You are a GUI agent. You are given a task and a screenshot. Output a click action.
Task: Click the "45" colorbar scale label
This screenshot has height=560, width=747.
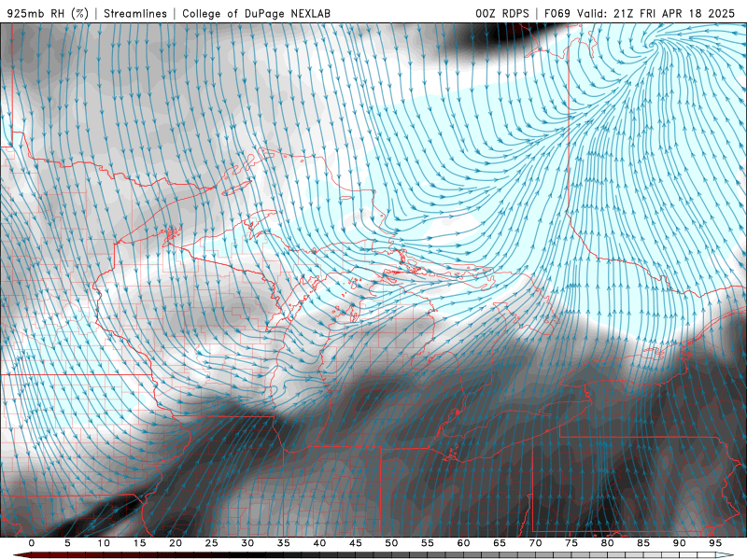coord(356,543)
